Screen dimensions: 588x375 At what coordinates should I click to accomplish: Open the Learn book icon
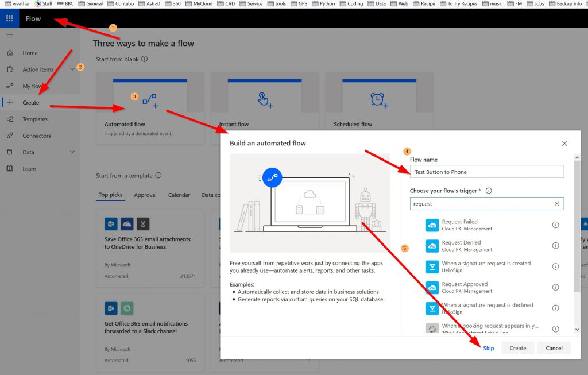tap(10, 169)
